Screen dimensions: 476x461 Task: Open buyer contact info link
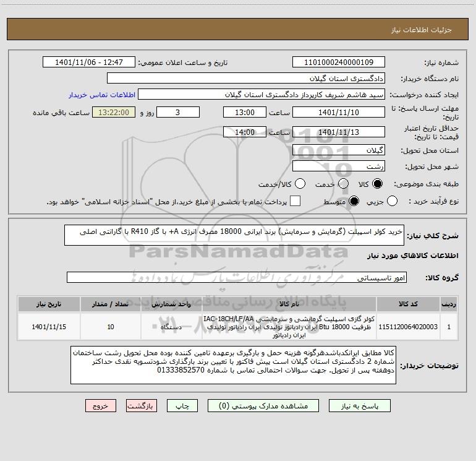pos(102,95)
